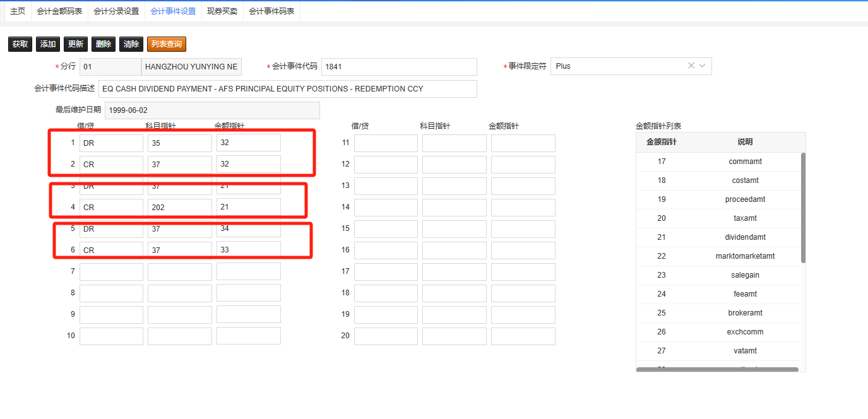The image size is (868, 419).
Task: Click row 4 科目指针 field showing 202
Action: [x=180, y=207]
